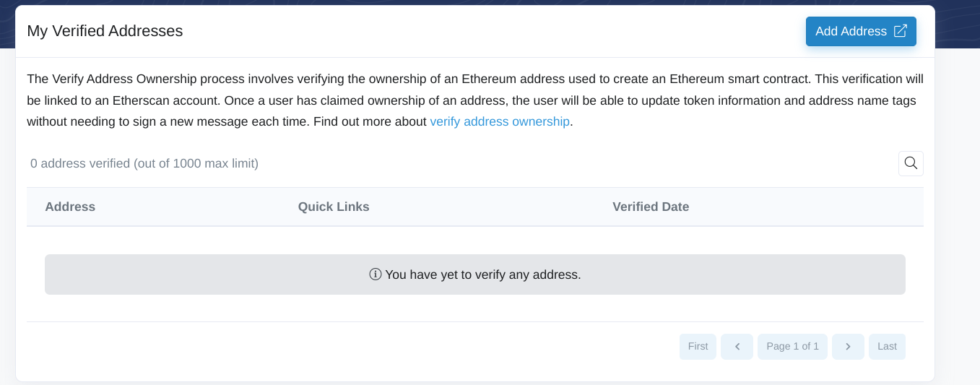This screenshot has height=385, width=980.
Task: Click the My Verified Addresses heading
Action: [x=105, y=31]
